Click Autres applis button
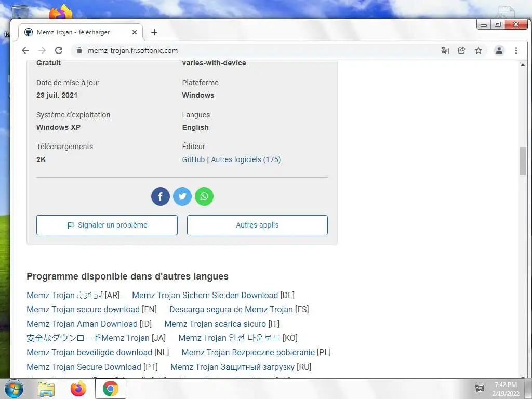The image size is (532, 399). (x=257, y=225)
